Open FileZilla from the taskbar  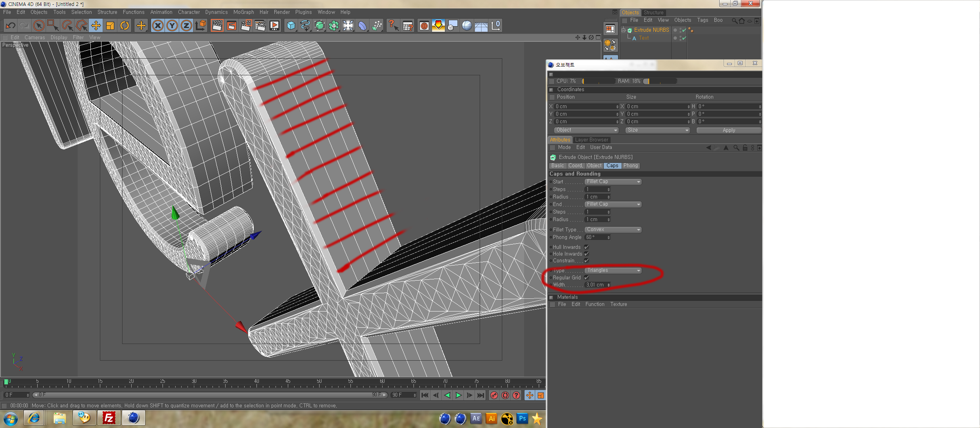click(109, 418)
